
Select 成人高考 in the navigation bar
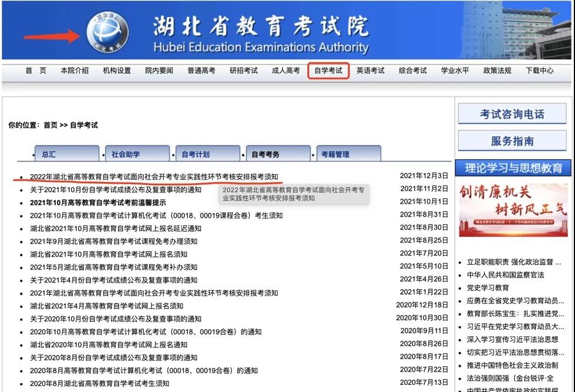[286, 70]
